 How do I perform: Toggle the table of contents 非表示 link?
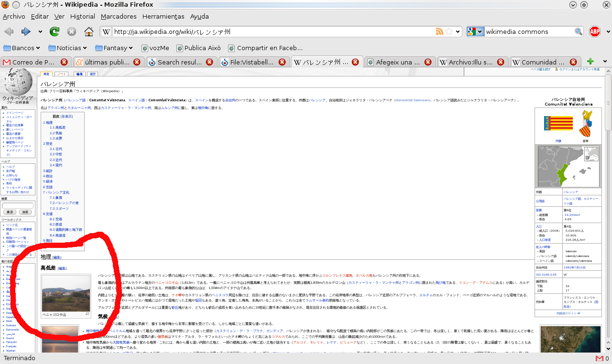(x=66, y=116)
